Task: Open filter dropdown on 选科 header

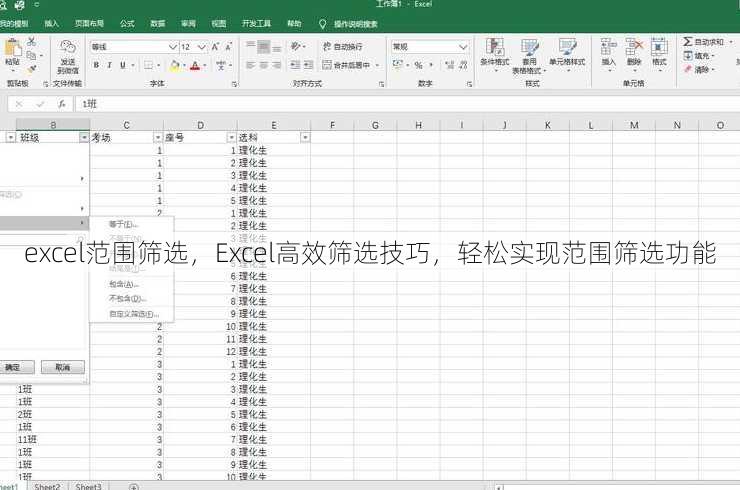Action: tap(305, 137)
